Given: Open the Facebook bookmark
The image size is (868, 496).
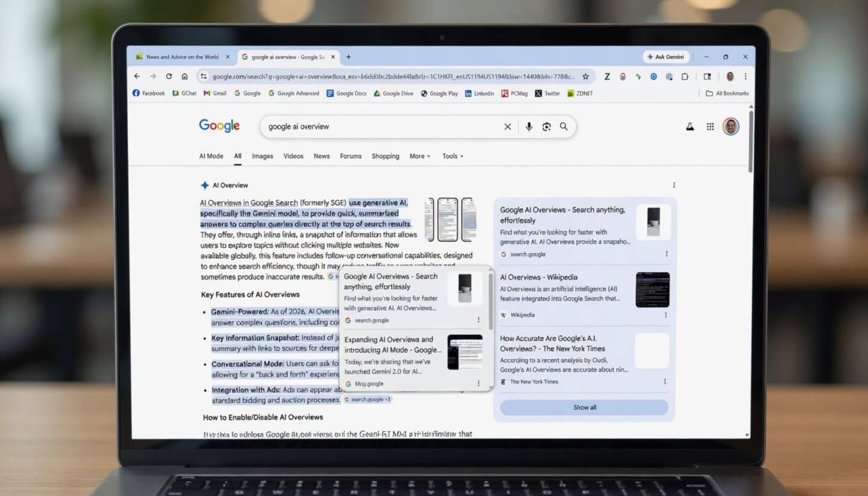Looking at the screenshot, I should pyautogui.click(x=148, y=93).
